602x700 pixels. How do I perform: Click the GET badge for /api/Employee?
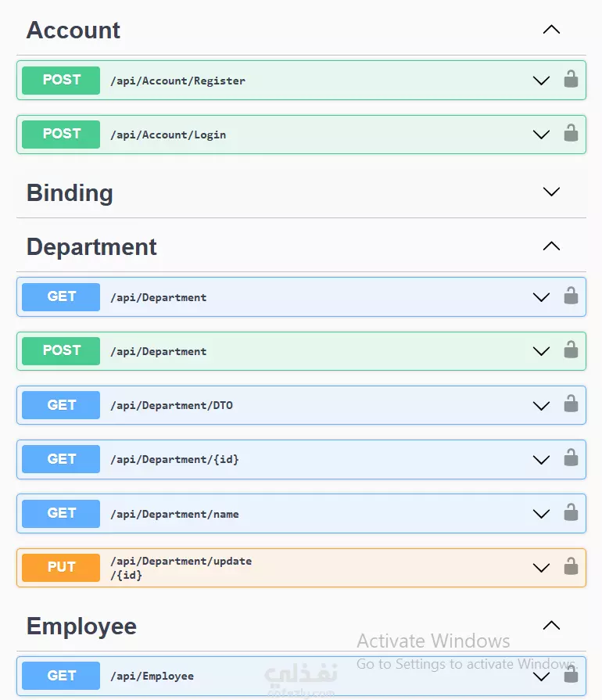(61, 676)
